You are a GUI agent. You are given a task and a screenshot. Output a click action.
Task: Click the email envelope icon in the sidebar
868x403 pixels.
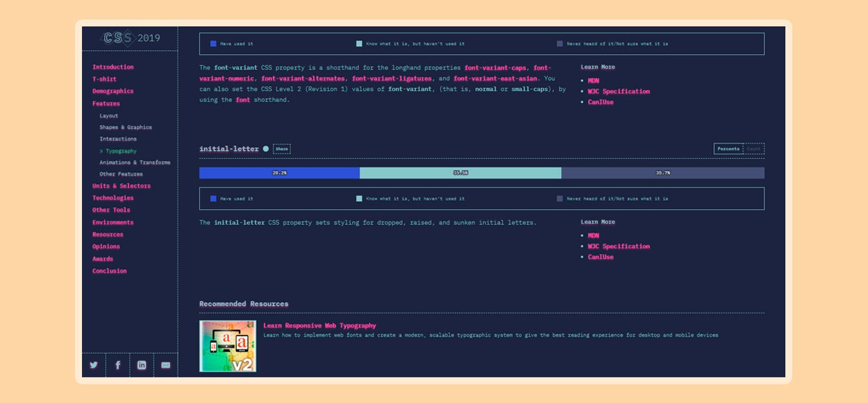tap(165, 365)
